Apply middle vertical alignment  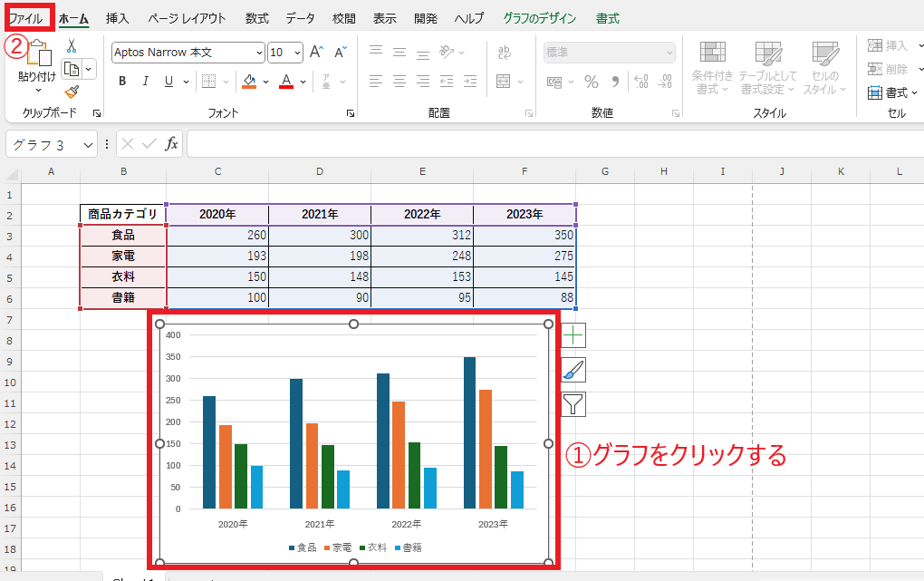399,52
